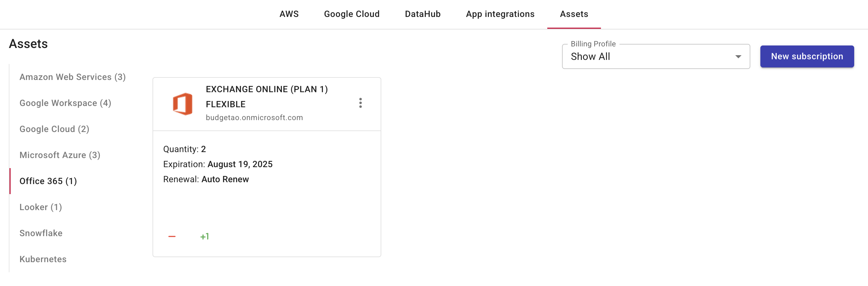Image resolution: width=868 pixels, height=286 pixels.
Task: Switch to the AWS tab
Action: coord(289,14)
